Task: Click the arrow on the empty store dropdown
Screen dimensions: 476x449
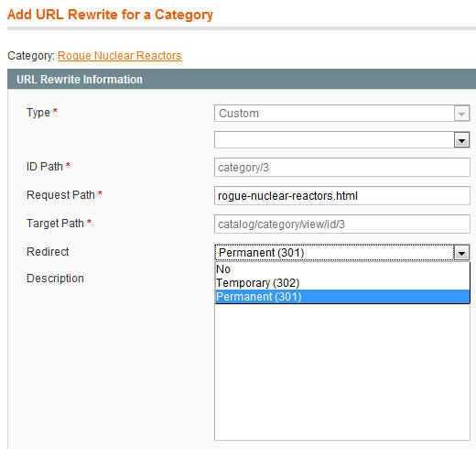Action: (461, 140)
